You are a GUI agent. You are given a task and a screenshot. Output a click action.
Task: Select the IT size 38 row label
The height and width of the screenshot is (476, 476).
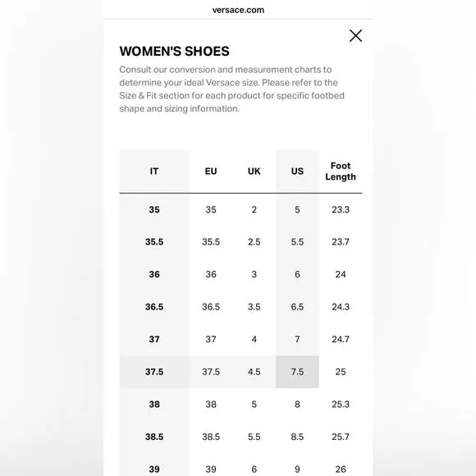(x=154, y=405)
